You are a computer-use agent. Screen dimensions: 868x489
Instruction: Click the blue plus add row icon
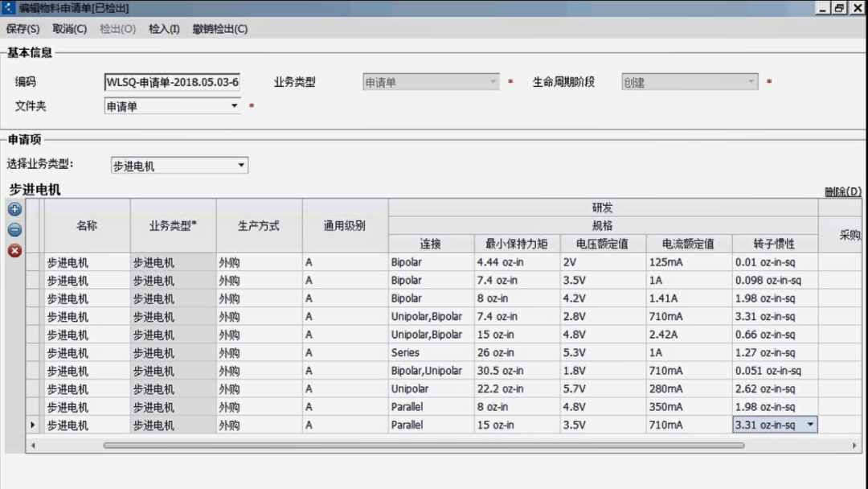[x=14, y=209]
